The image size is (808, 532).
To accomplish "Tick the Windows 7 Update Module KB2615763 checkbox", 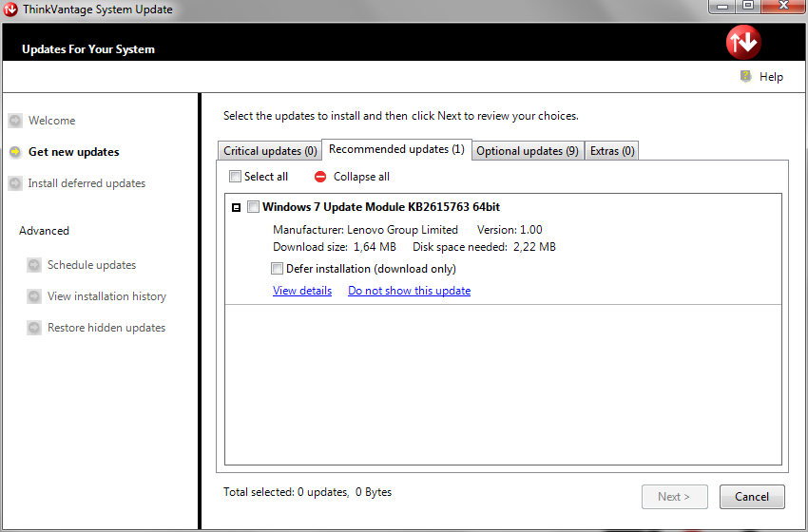I will coord(253,207).
